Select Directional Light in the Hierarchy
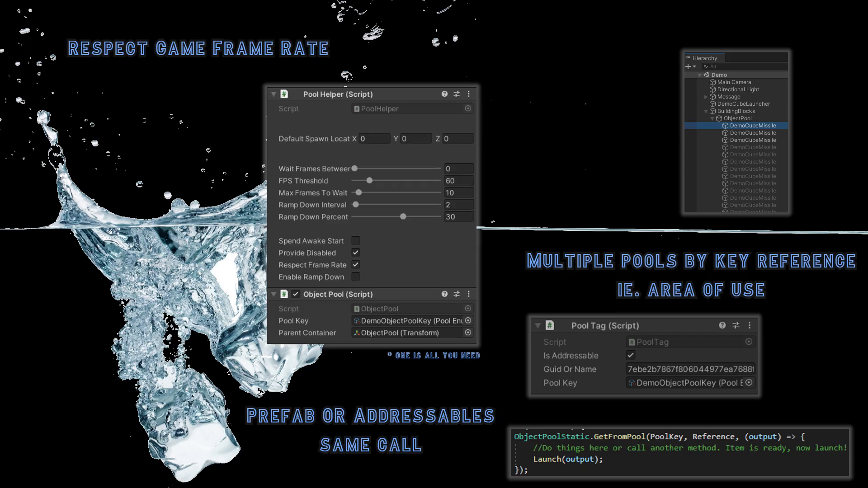The image size is (868, 488). (x=738, y=89)
